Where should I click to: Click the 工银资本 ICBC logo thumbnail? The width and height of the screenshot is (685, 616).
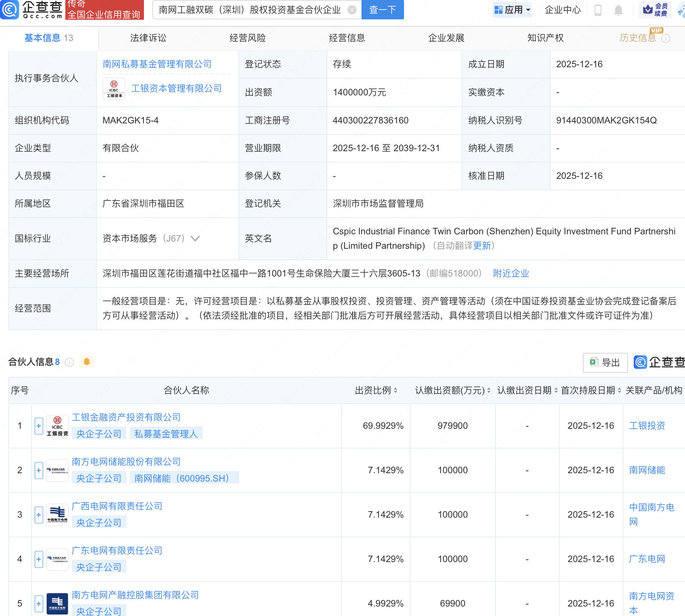pos(114,89)
